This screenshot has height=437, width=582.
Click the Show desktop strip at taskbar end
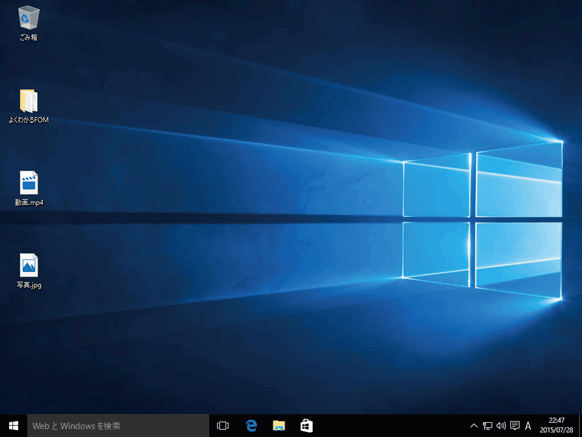[x=580, y=426]
